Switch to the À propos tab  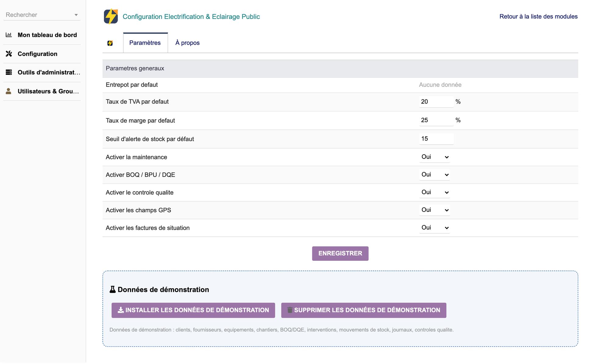pos(187,43)
